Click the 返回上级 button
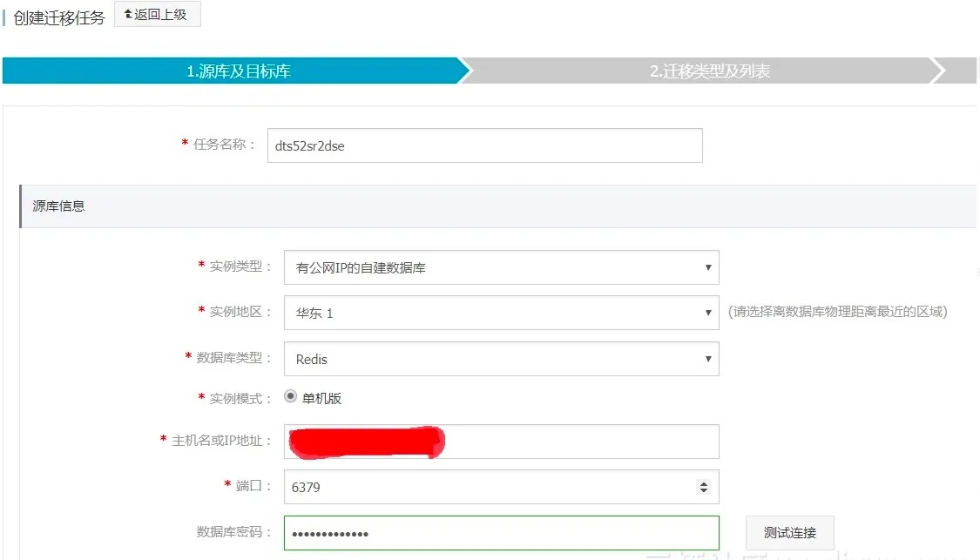Viewport: 980px width, 560px height. 157,15
